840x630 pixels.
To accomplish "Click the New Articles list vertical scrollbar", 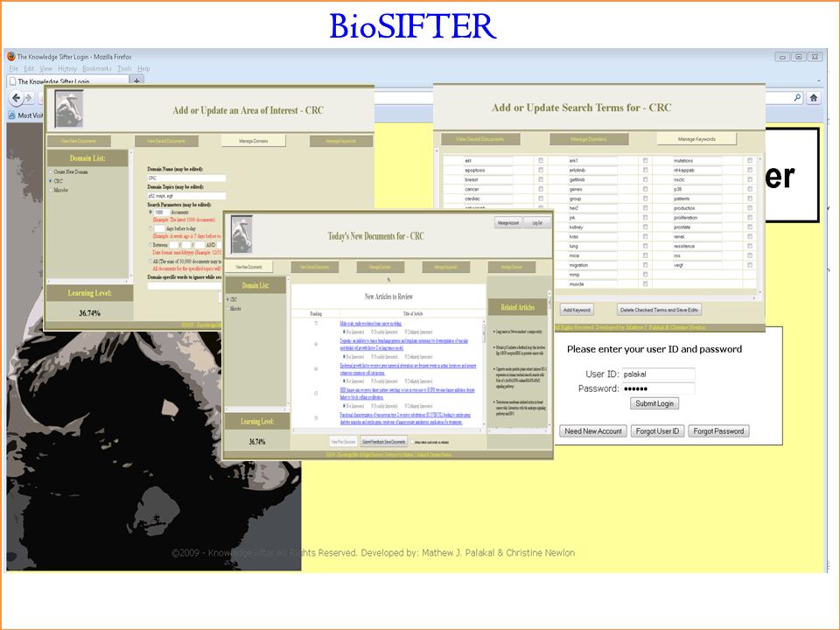I will pos(484,373).
